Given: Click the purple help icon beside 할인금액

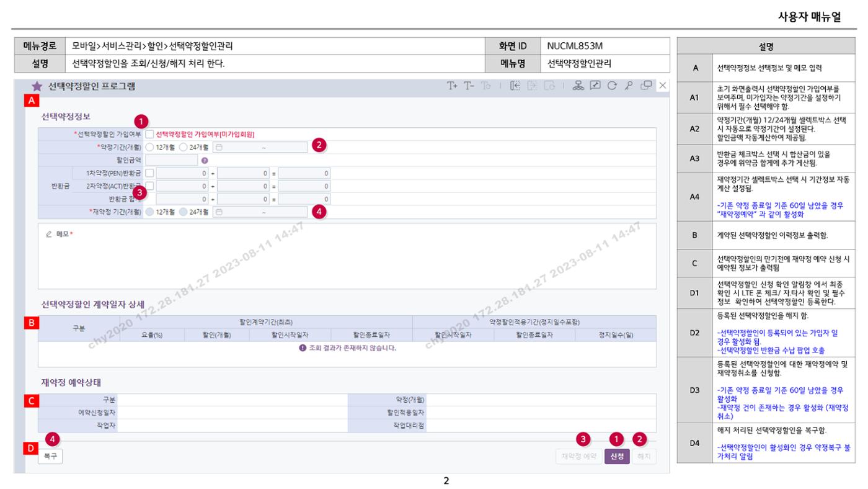Looking at the screenshot, I should pyautogui.click(x=205, y=160).
